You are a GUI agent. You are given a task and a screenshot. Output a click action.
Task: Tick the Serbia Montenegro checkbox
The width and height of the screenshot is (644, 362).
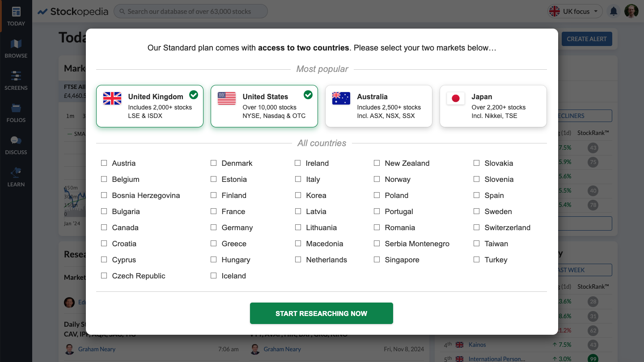(x=377, y=244)
